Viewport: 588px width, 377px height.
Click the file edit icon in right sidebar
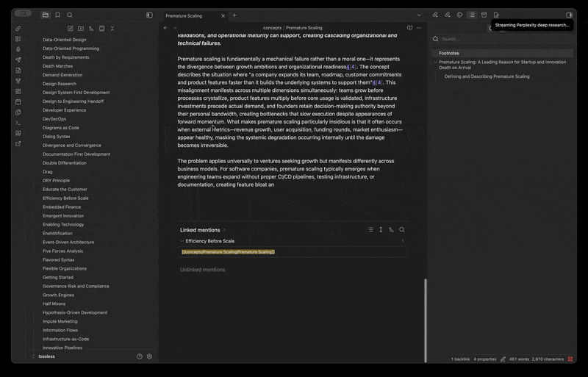496,15
